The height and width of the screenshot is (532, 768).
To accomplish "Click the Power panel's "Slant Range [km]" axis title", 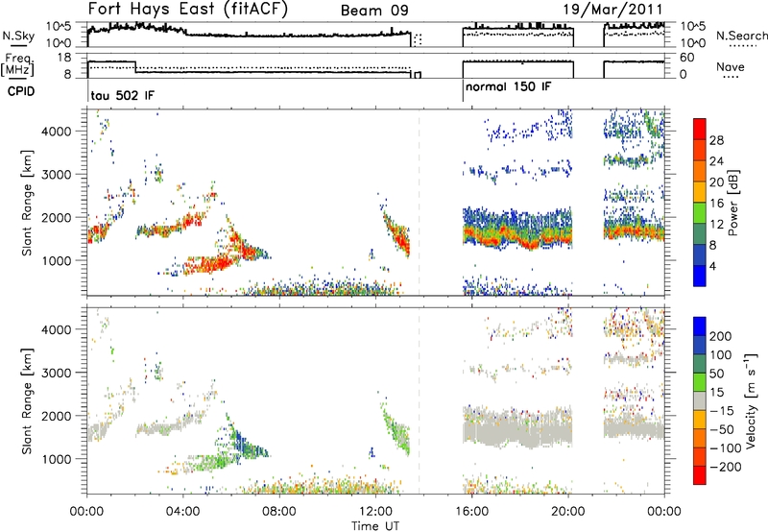I will [x=27, y=203].
